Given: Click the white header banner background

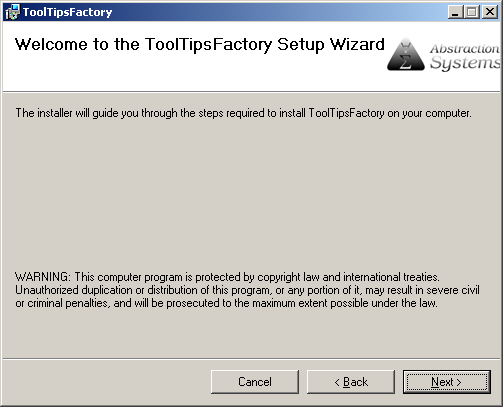Looking at the screenshot, I should 200,73.
